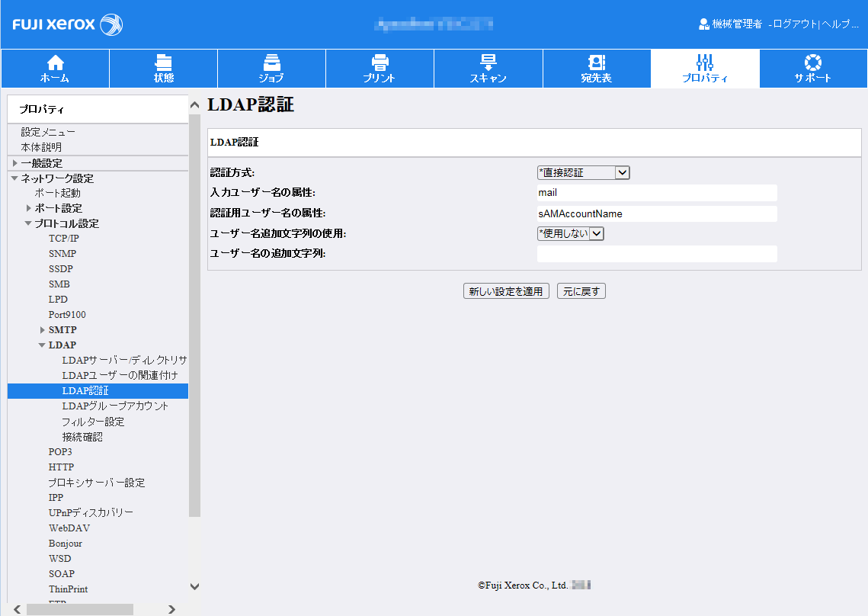Click the ログアウト link
Image resolution: width=868 pixels, height=616 pixels.
(794, 24)
